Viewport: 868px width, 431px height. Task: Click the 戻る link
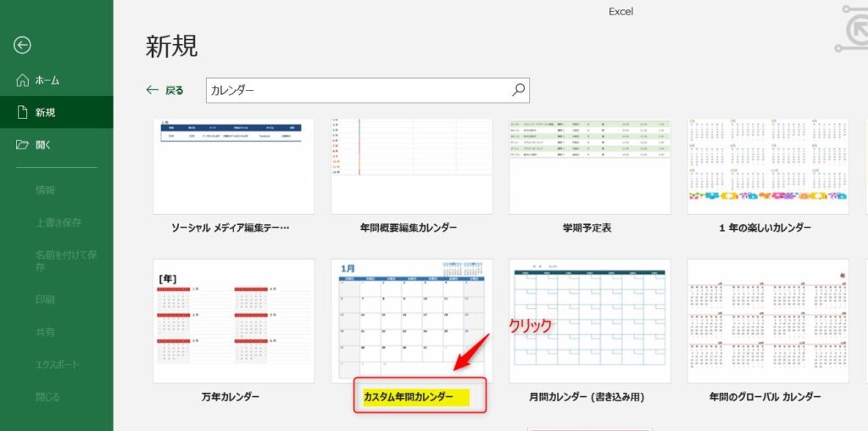click(174, 90)
